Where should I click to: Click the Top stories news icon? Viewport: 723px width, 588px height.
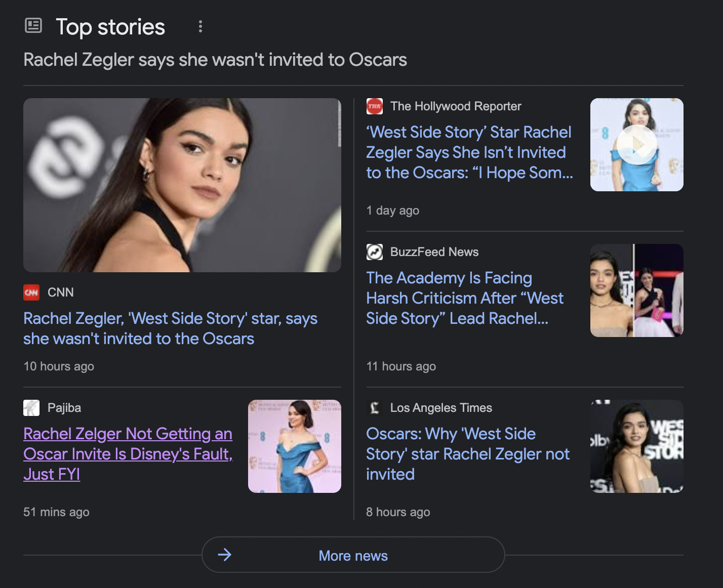click(33, 26)
